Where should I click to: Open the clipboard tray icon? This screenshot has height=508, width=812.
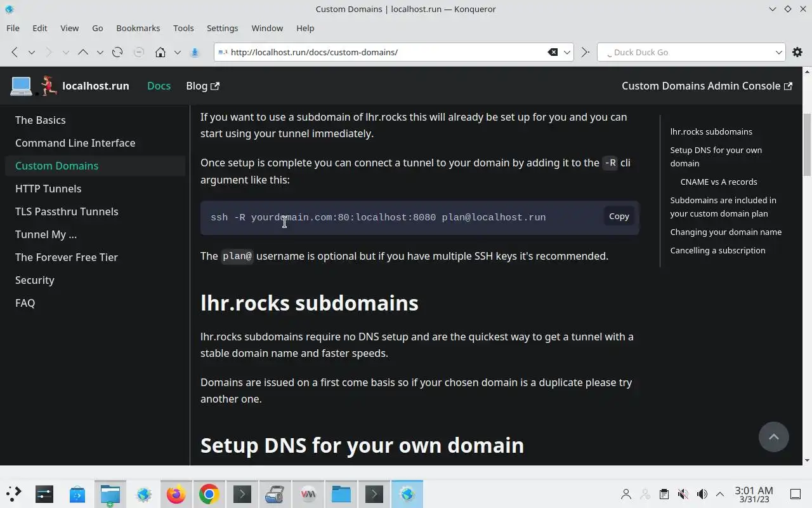click(x=664, y=494)
